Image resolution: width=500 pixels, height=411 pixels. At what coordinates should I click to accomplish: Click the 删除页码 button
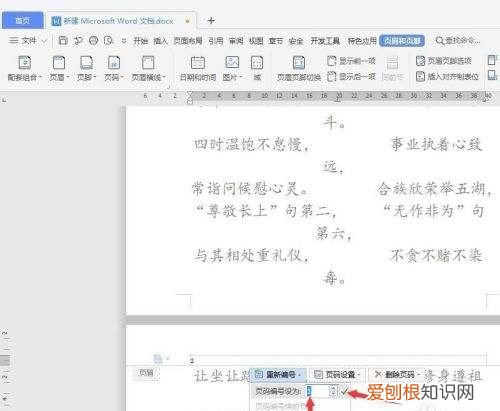pos(397,375)
